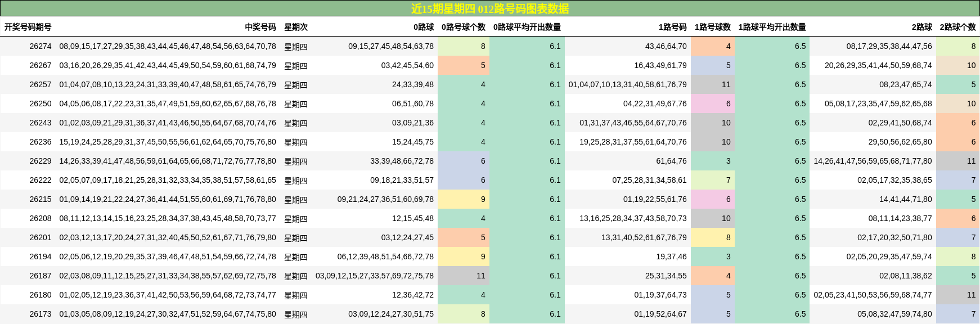Click the 0球平均开出数量 column header
Viewport: 980px width, 324px height.
(527, 27)
